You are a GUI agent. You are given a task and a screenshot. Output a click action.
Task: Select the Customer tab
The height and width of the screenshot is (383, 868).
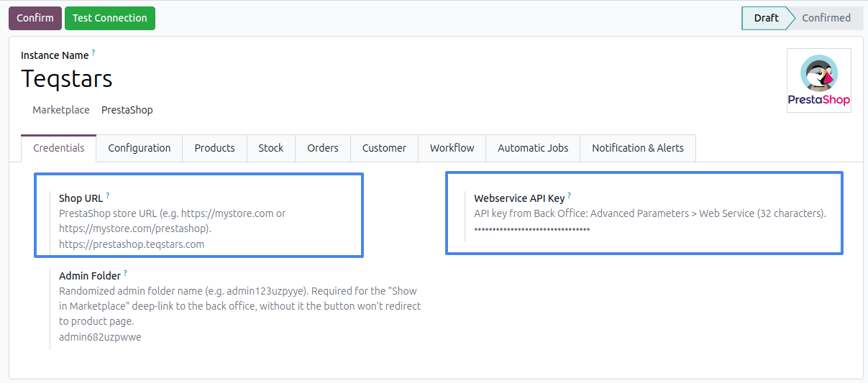(384, 148)
